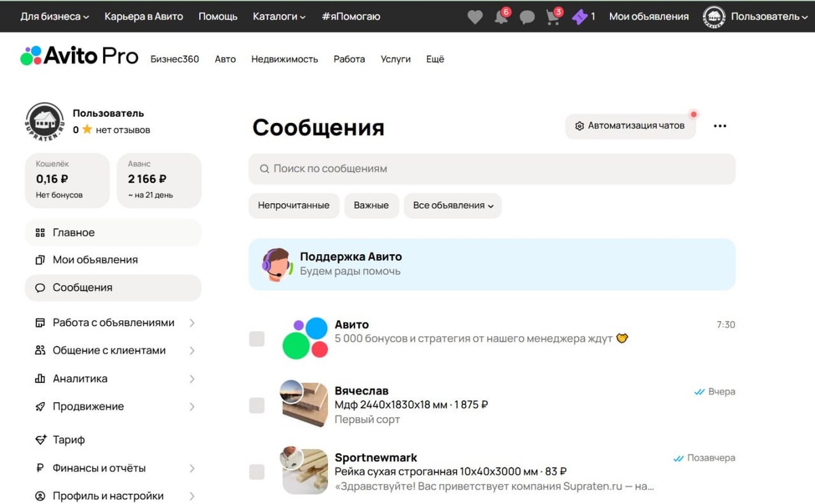Image resolution: width=815 pixels, height=504 pixels.
Task: Click Карьера в Авито link
Action: 144,16
